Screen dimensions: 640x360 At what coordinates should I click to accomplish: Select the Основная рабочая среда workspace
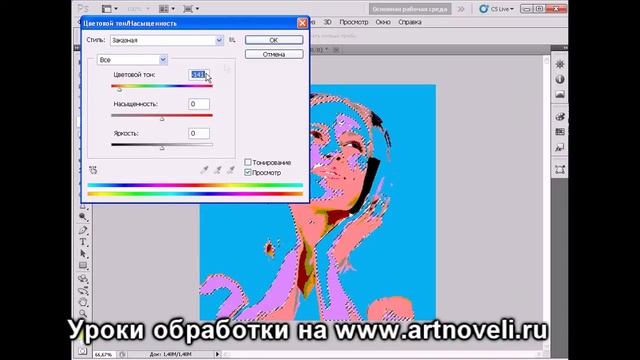410,9
